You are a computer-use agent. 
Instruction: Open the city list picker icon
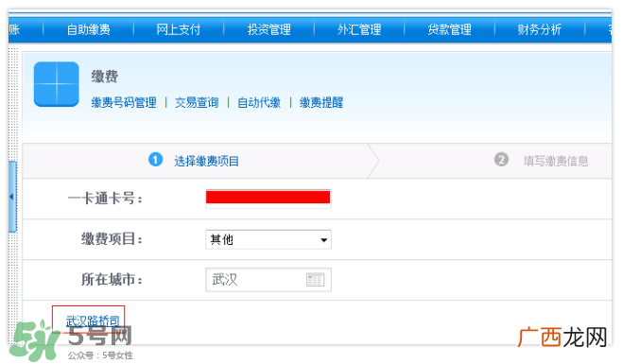315,280
